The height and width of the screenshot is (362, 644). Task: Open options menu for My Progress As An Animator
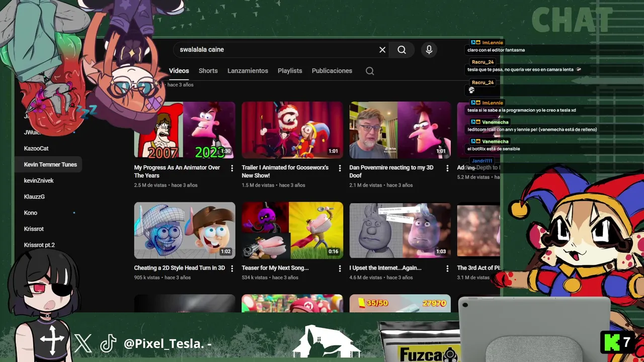pyautogui.click(x=232, y=168)
